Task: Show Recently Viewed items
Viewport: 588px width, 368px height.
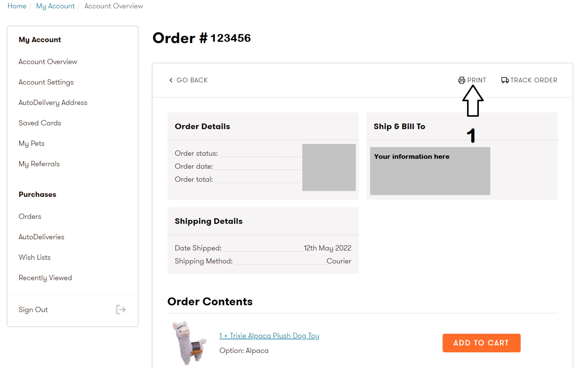Action: (x=45, y=278)
